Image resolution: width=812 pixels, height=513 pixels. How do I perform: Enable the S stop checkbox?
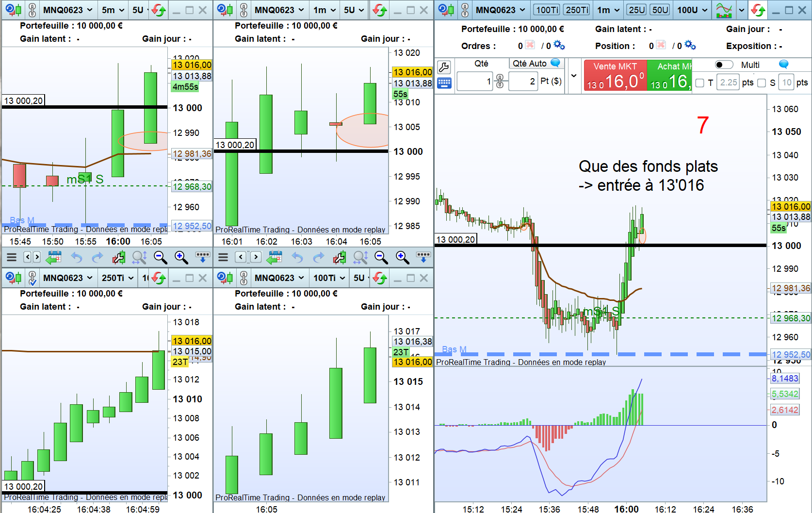coord(762,83)
